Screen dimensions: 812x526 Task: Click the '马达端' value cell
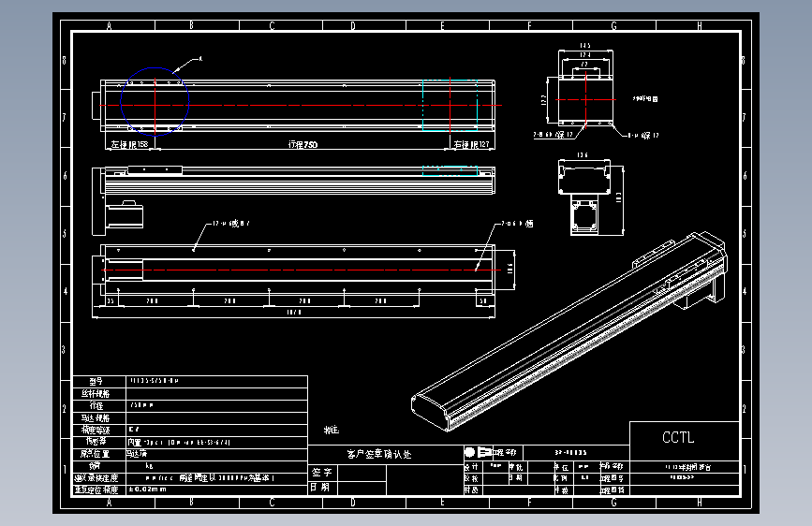pyautogui.click(x=138, y=454)
